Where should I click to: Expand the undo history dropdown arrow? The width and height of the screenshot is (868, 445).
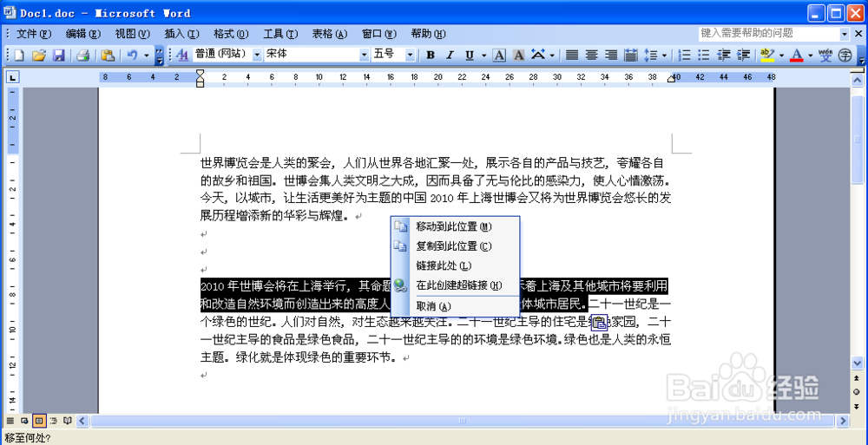[146, 56]
